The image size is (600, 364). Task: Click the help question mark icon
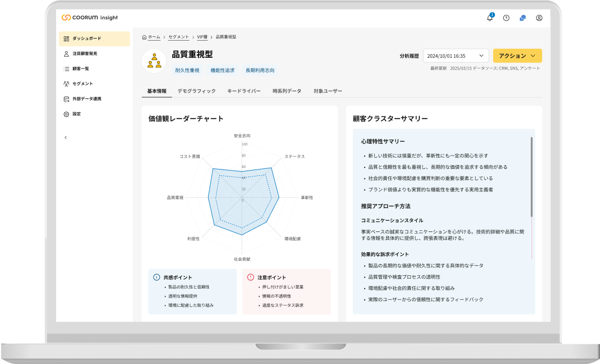[x=506, y=18]
